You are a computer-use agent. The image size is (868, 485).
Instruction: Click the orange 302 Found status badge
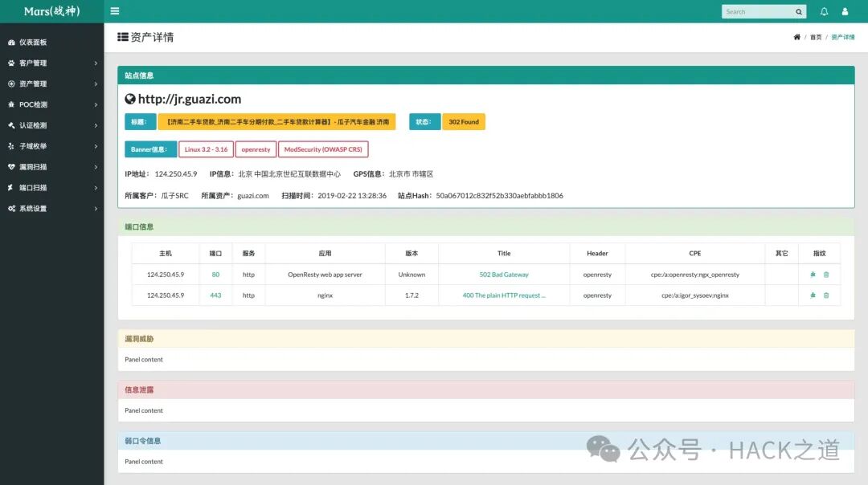click(x=464, y=121)
